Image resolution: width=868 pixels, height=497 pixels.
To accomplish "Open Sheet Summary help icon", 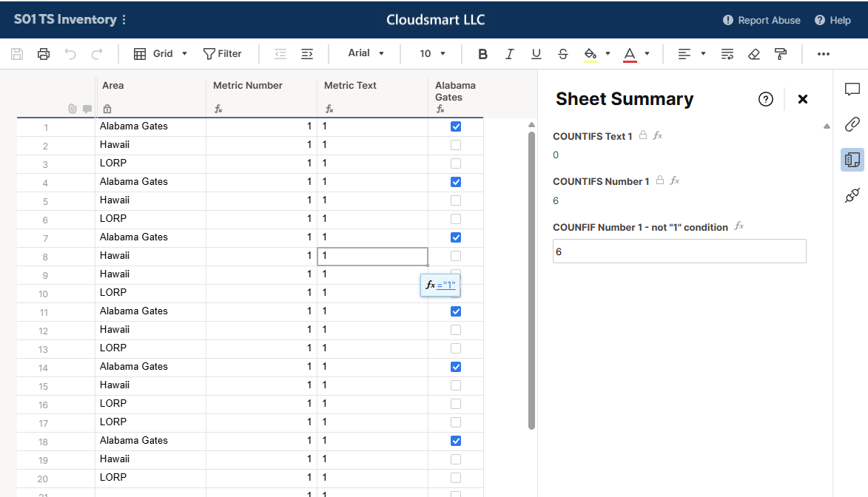I will pyautogui.click(x=766, y=99).
